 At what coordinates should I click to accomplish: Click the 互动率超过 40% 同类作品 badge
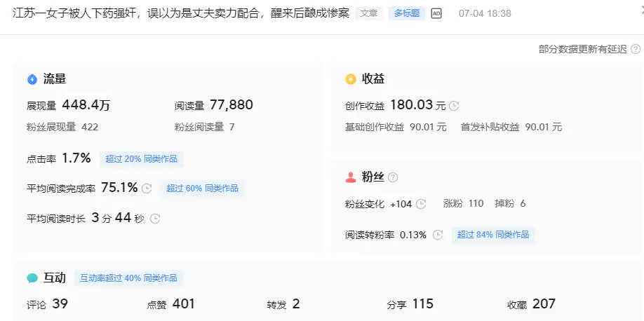coord(128,278)
